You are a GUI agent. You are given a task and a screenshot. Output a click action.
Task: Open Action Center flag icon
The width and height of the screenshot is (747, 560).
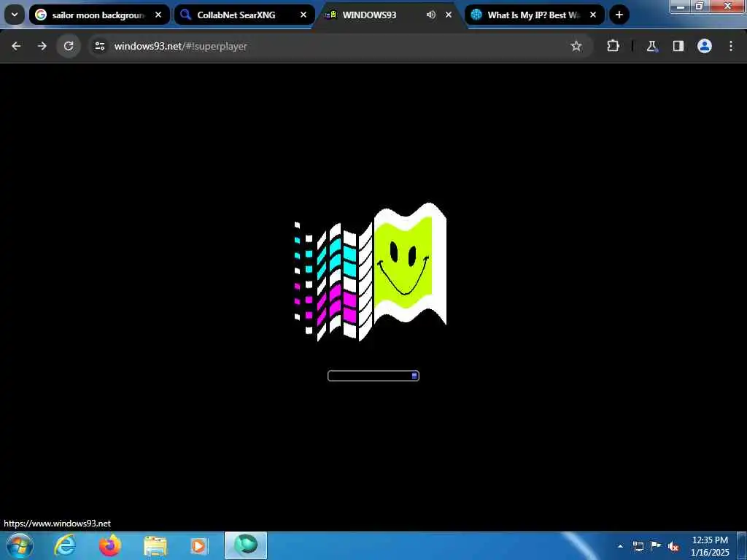(x=656, y=546)
